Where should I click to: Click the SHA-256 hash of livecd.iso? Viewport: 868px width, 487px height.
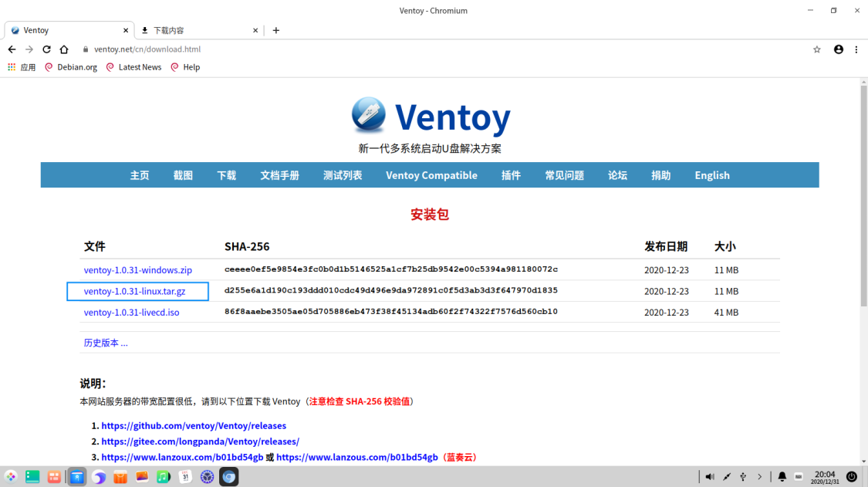391,311
